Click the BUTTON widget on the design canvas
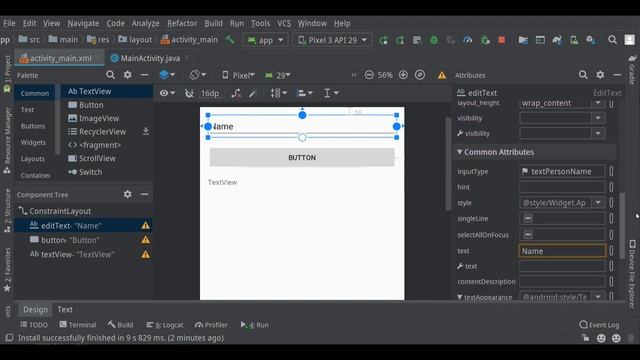The width and height of the screenshot is (640, 360). click(302, 158)
